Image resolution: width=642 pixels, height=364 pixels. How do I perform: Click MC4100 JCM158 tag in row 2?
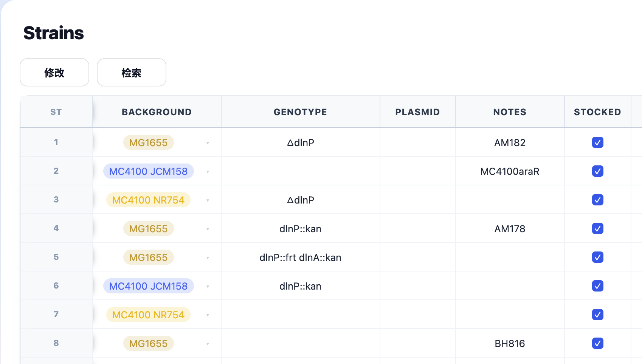pos(149,171)
